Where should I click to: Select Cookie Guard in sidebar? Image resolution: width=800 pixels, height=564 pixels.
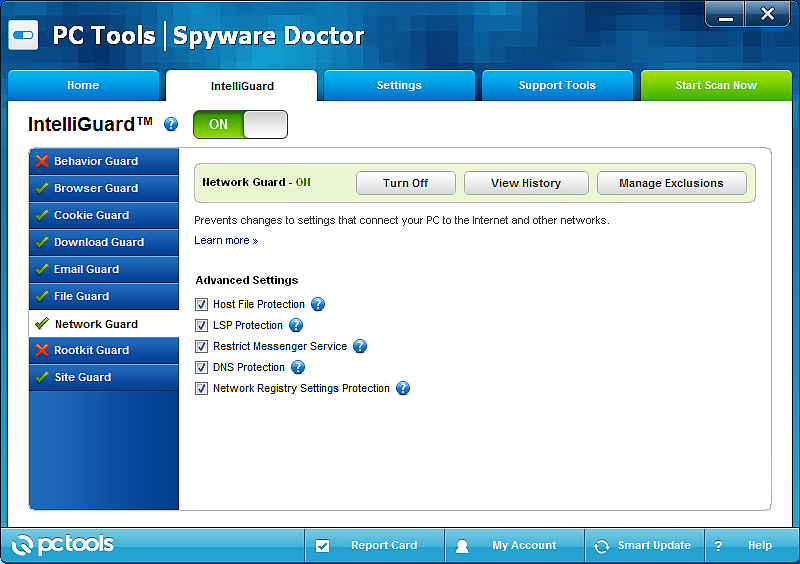click(104, 215)
